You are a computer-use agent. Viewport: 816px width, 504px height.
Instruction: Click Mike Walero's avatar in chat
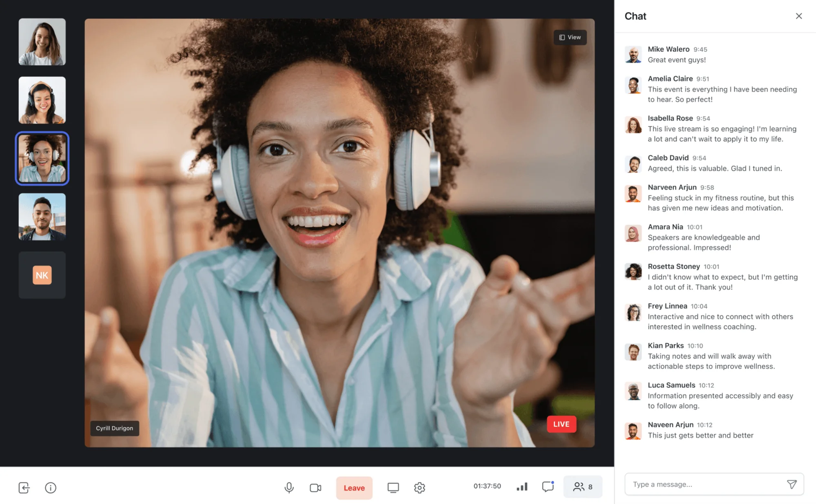tap(633, 54)
